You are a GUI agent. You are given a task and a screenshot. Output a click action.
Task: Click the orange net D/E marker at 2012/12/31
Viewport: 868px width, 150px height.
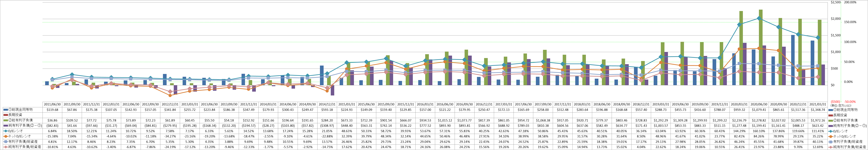[x=170, y=96]
